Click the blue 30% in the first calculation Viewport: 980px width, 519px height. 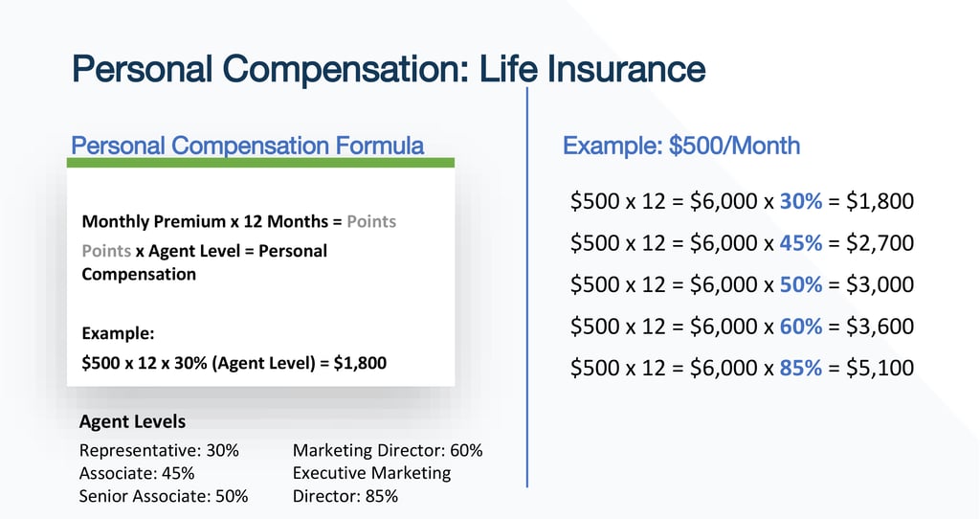coord(801,201)
